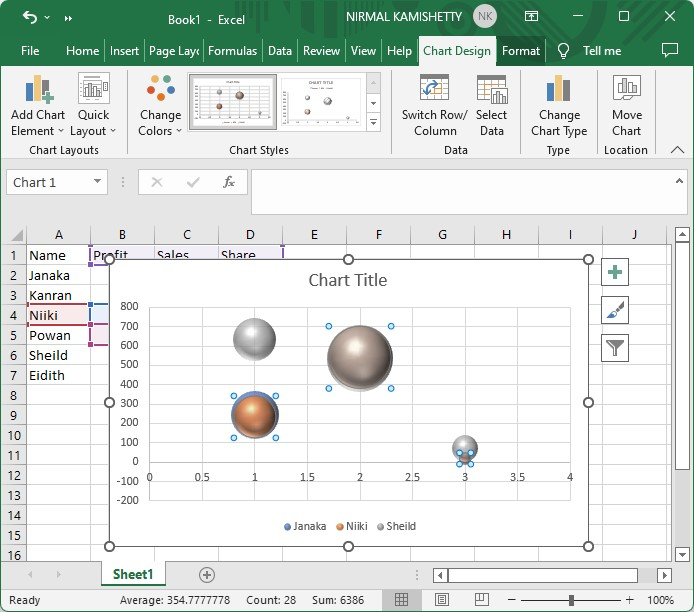The image size is (694, 612).
Task: Click the Chart Filters funnel button
Action: point(615,348)
